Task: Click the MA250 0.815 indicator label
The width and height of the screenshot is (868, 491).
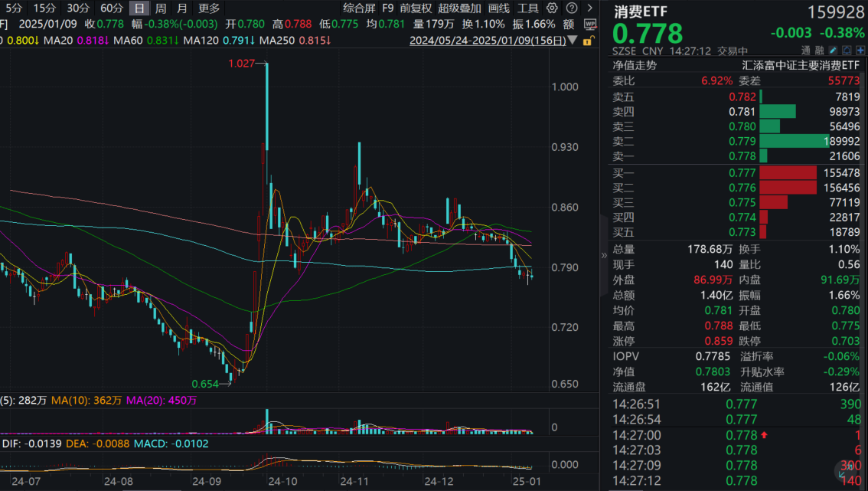Action: [295, 41]
